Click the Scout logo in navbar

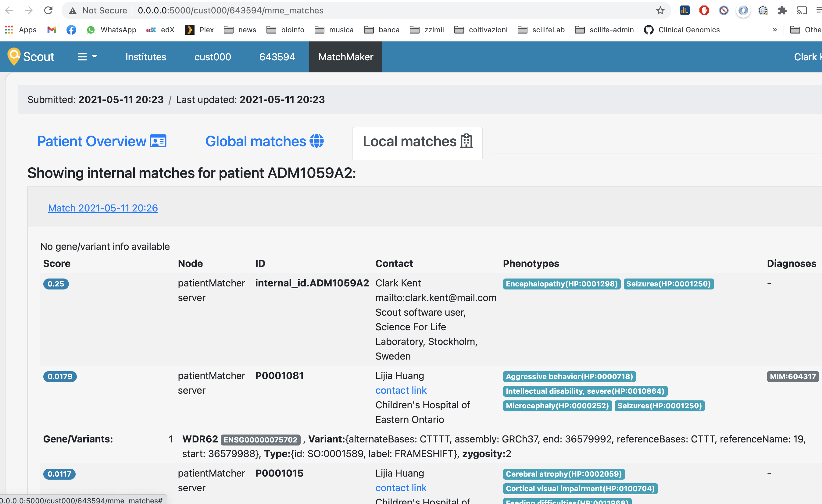(x=31, y=57)
